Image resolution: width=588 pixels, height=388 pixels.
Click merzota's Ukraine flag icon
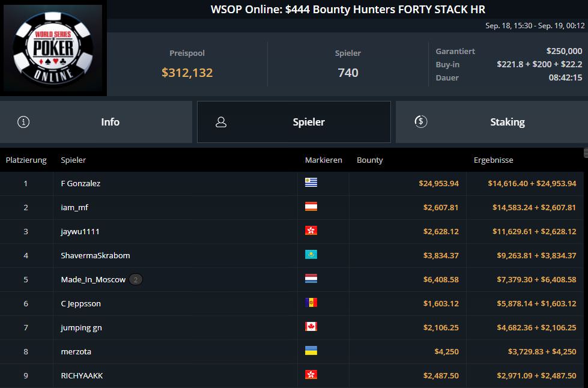click(311, 351)
